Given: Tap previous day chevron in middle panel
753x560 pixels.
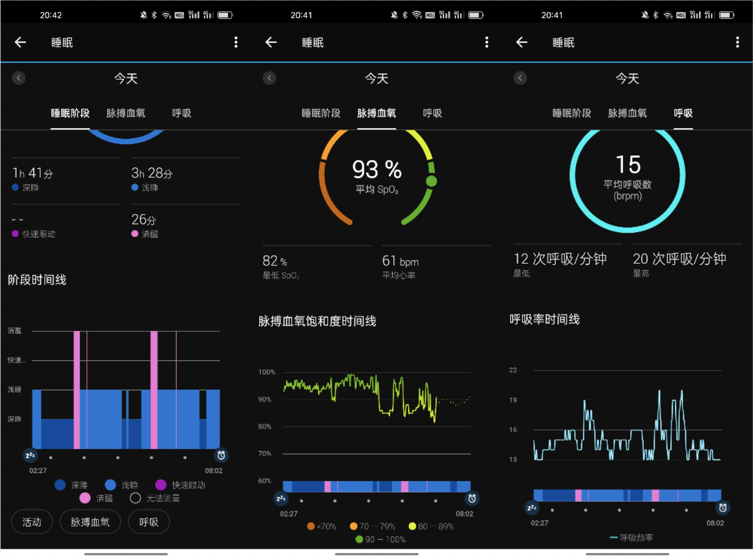Looking at the screenshot, I should coord(270,78).
